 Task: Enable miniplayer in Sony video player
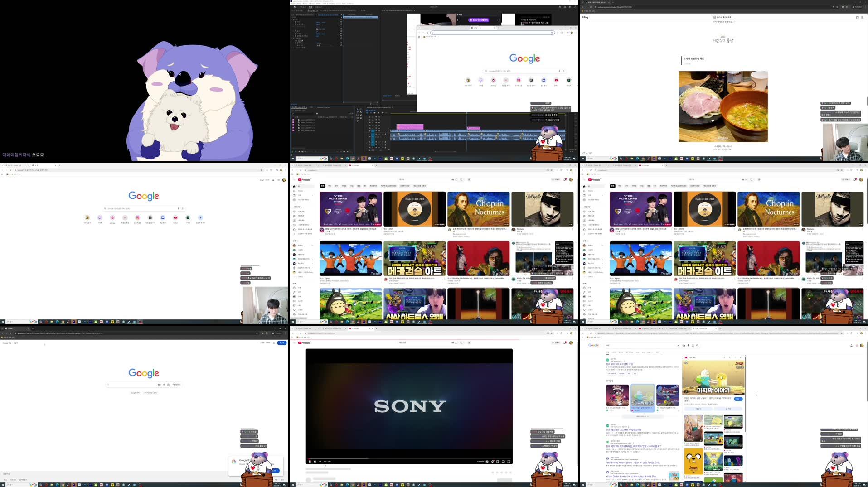point(498,462)
